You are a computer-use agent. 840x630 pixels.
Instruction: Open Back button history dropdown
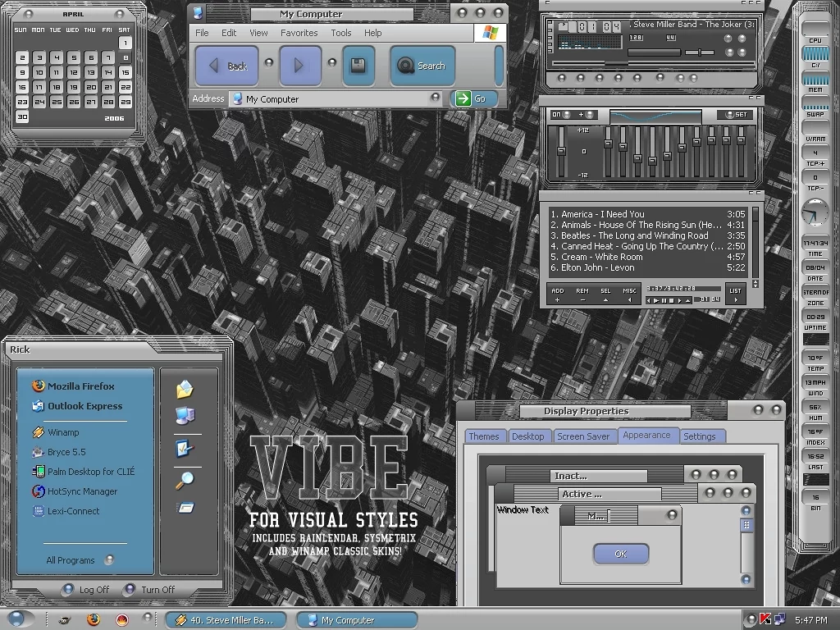click(x=268, y=63)
